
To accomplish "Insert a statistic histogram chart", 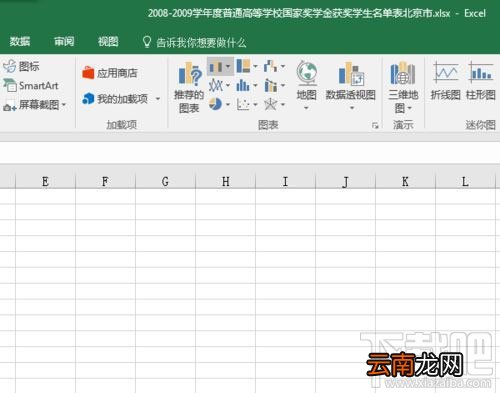I will coord(243,86).
